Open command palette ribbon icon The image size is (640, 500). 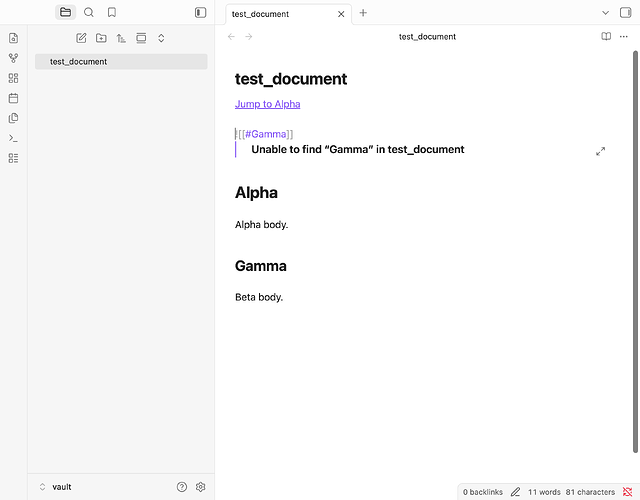click(13, 138)
